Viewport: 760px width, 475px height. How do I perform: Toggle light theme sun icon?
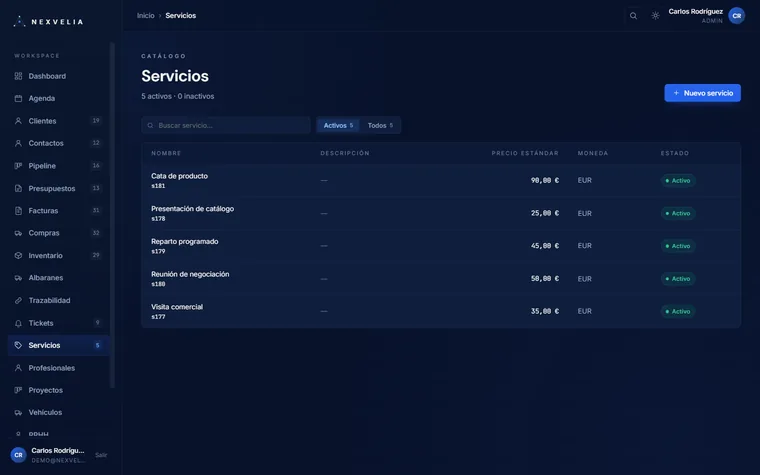click(655, 16)
